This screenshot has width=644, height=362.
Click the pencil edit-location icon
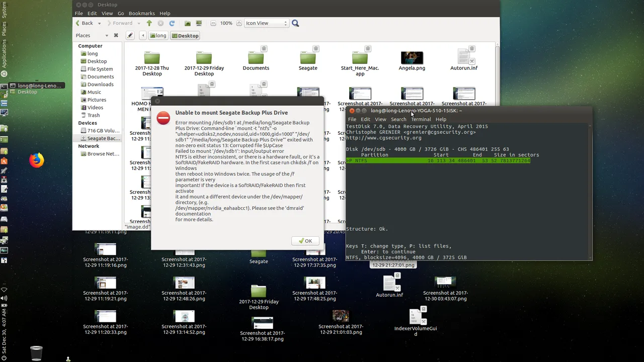(x=130, y=36)
